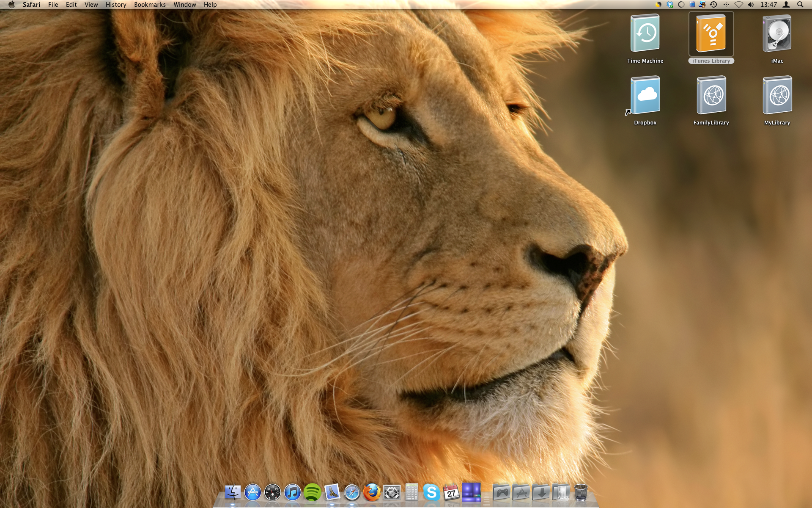The width and height of the screenshot is (812, 508).
Task: Click the 13:47 clock in menu bar
Action: [768, 5]
